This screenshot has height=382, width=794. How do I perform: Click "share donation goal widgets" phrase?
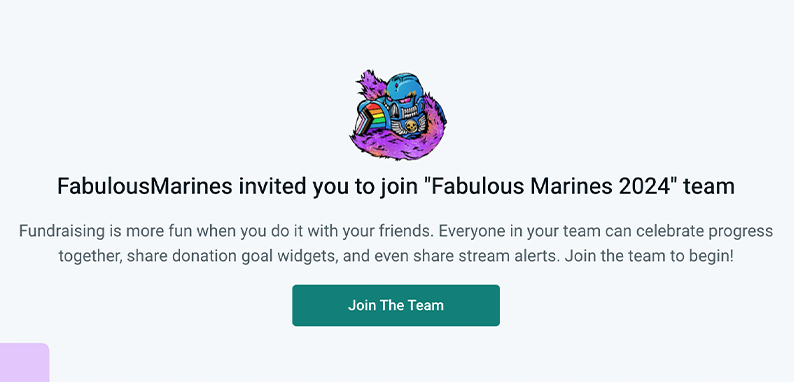(232, 256)
